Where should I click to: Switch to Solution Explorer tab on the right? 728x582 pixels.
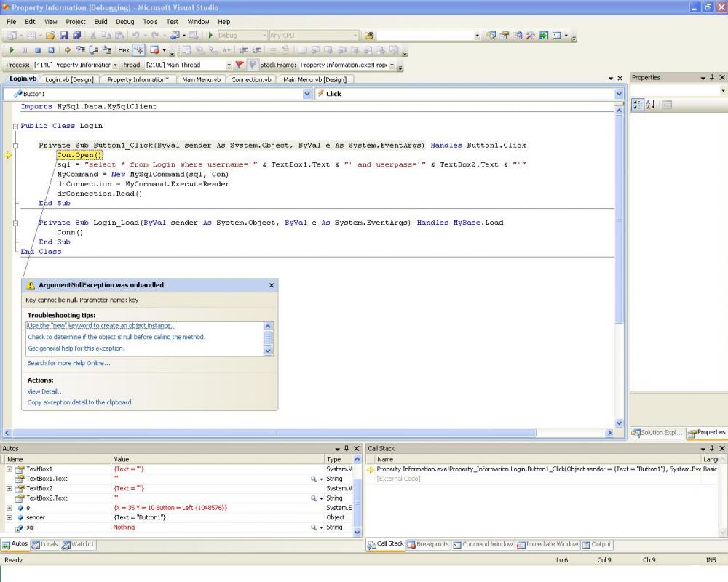point(657,433)
